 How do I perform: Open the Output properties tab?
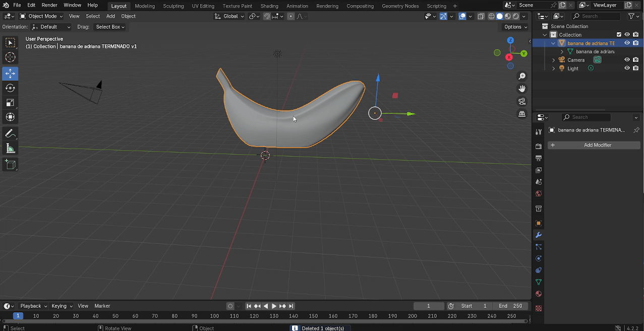tap(539, 158)
